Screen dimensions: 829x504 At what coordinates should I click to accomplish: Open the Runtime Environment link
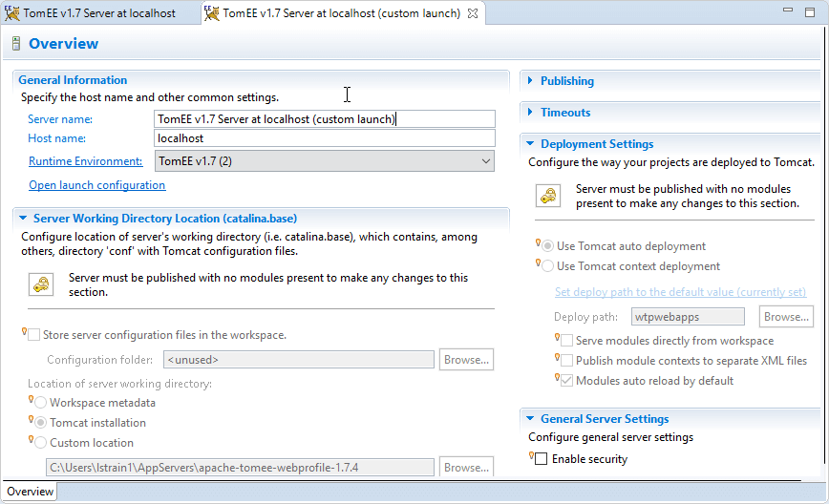tap(86, 161)
